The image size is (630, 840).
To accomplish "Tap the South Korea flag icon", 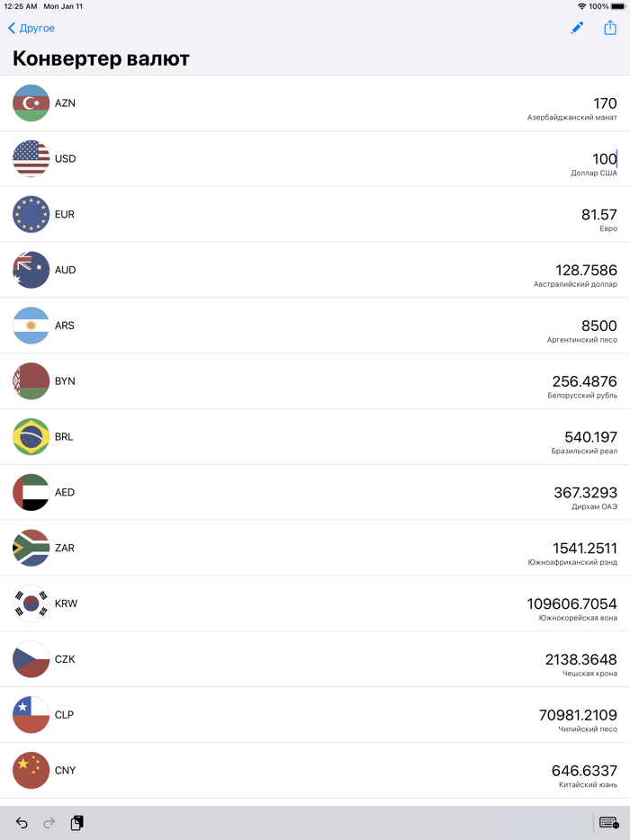I will (x=31, y=603).
